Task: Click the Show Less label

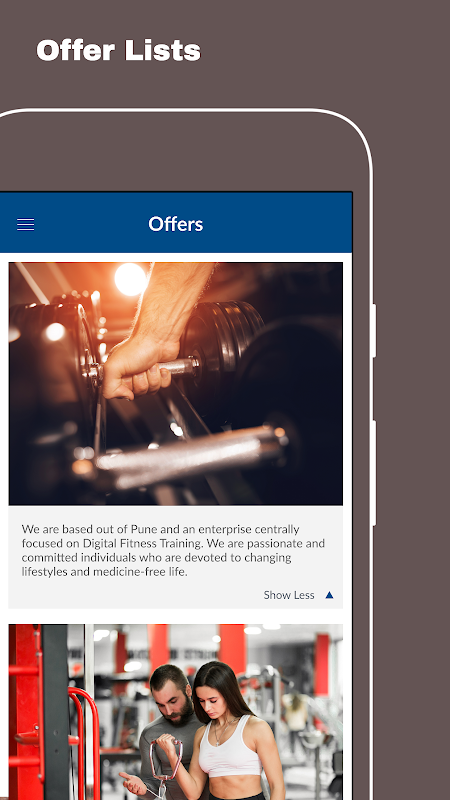Action: tap(289, 595)
